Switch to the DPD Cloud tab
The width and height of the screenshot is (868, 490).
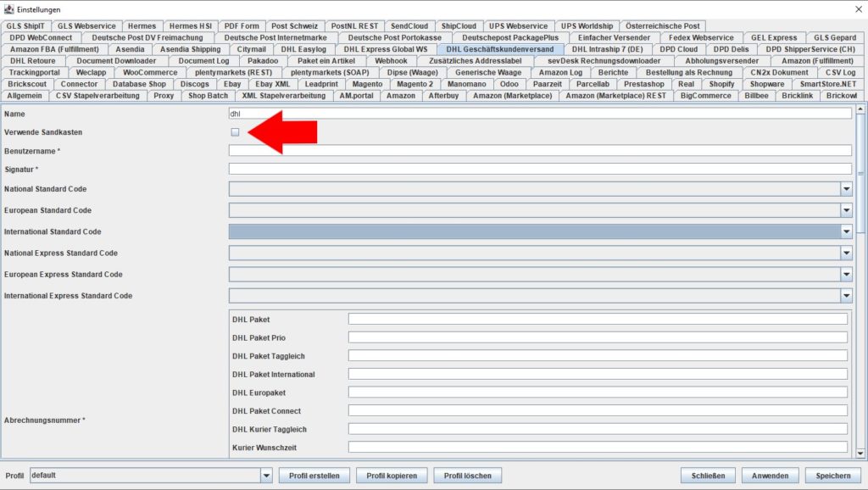(x=679, y=49)
